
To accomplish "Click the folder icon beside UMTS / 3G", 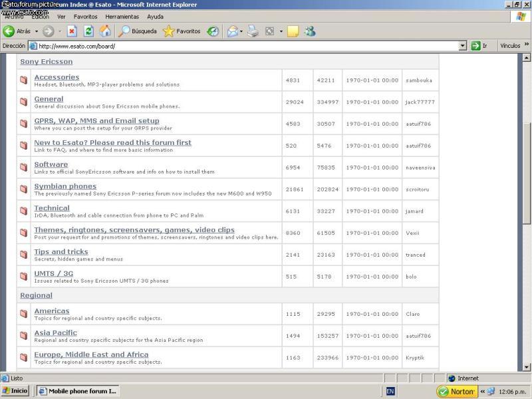I will (23, 277).
